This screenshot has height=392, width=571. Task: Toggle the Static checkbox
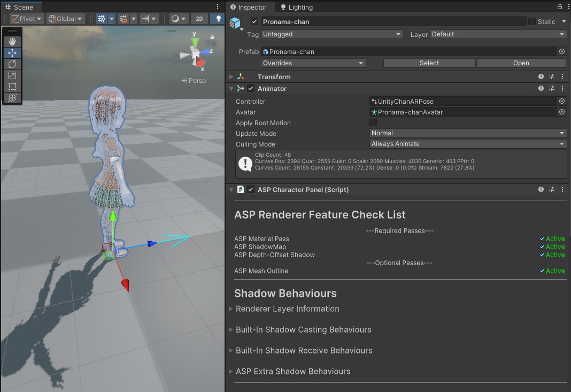click(x=532, y=22)
